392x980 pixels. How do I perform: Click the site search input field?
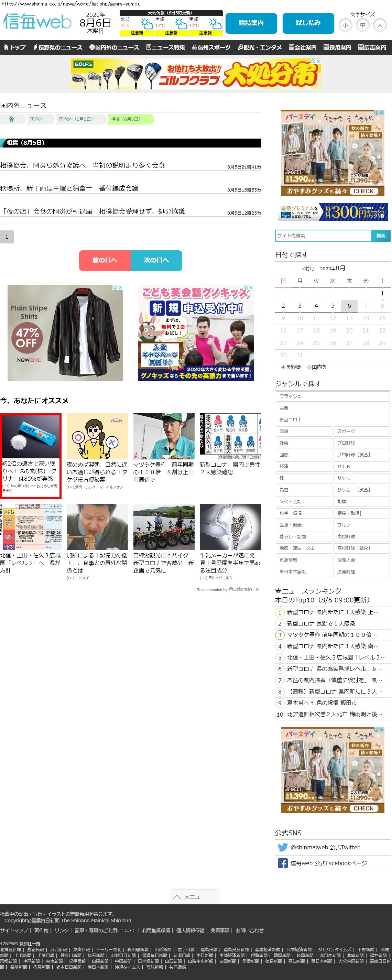tap(323, 236)
